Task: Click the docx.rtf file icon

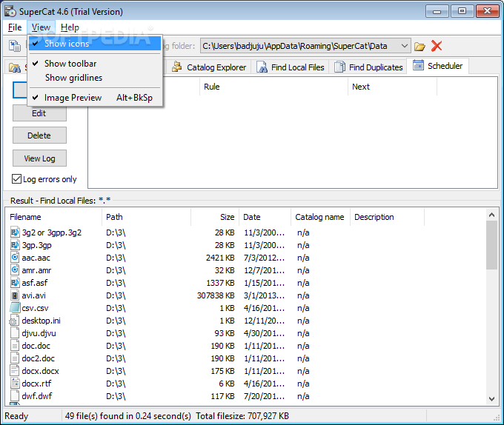Action: (x=15, y=383)
